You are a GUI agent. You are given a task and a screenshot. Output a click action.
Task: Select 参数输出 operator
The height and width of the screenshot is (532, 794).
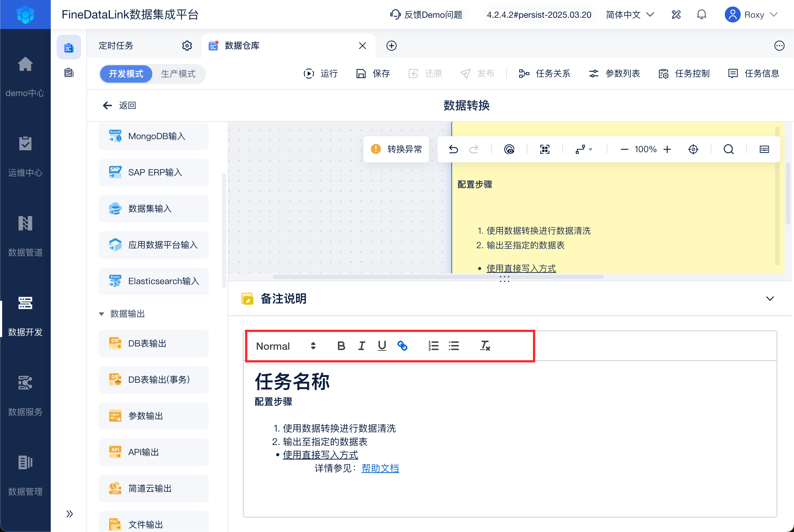pos(154,416)
